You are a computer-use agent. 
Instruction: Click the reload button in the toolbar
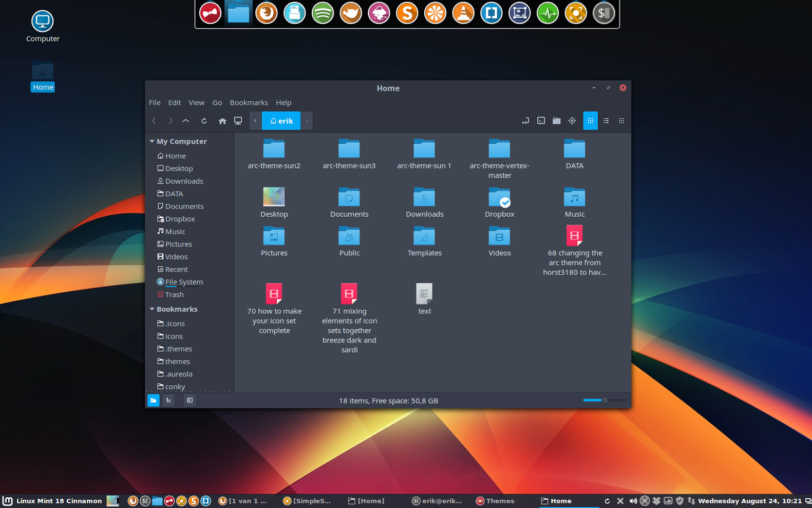tap(204, 121)
